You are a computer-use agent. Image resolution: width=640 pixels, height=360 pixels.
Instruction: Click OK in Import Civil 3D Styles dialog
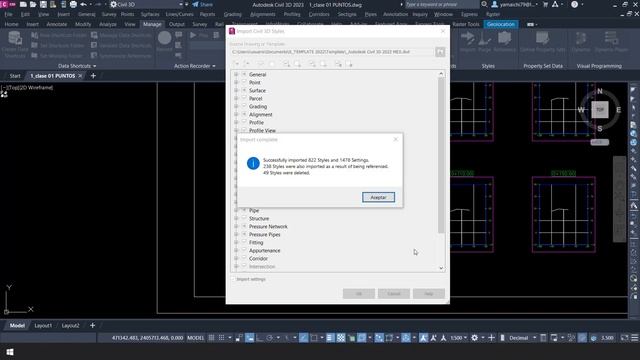tap(359, 293)
